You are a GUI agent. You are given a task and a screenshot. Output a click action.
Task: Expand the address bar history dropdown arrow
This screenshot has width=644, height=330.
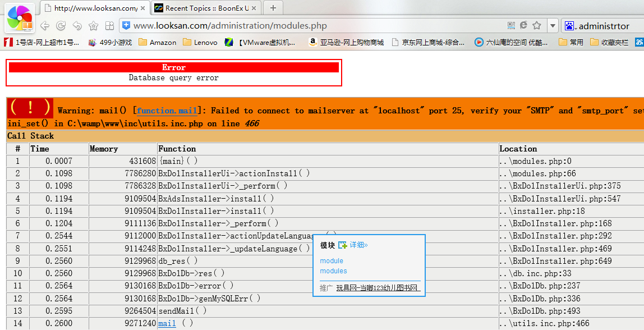click(553, 26)
